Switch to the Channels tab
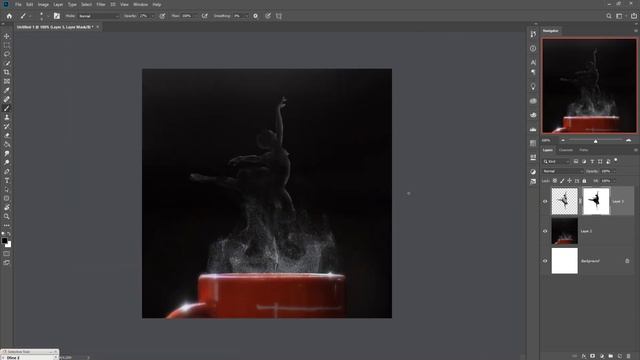 [x=566, y=150]
